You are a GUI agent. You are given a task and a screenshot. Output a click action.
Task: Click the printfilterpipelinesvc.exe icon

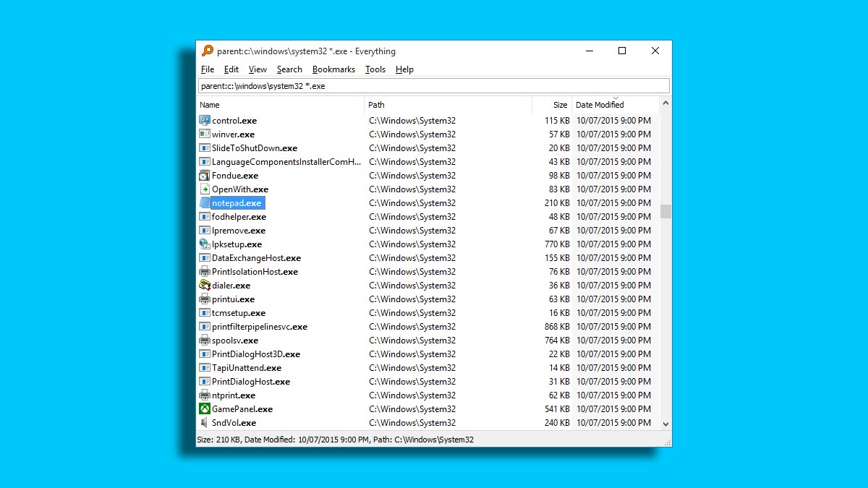coord(205,327)
